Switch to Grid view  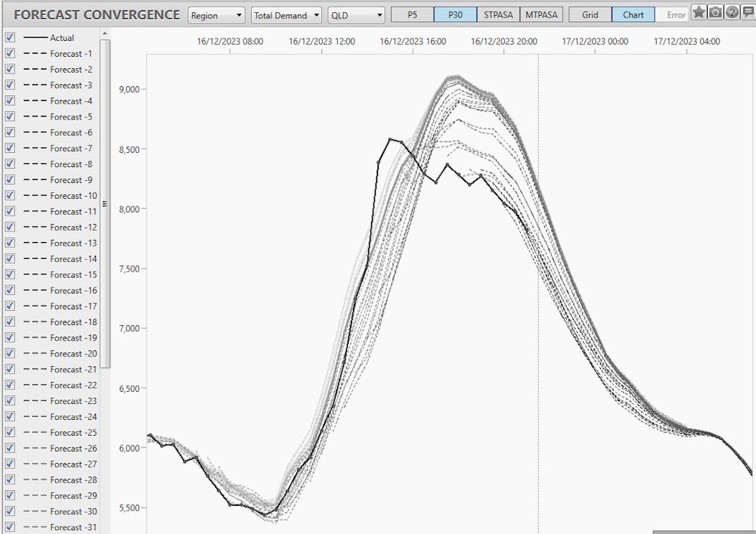pyautogui.click(x=590, y=15)
